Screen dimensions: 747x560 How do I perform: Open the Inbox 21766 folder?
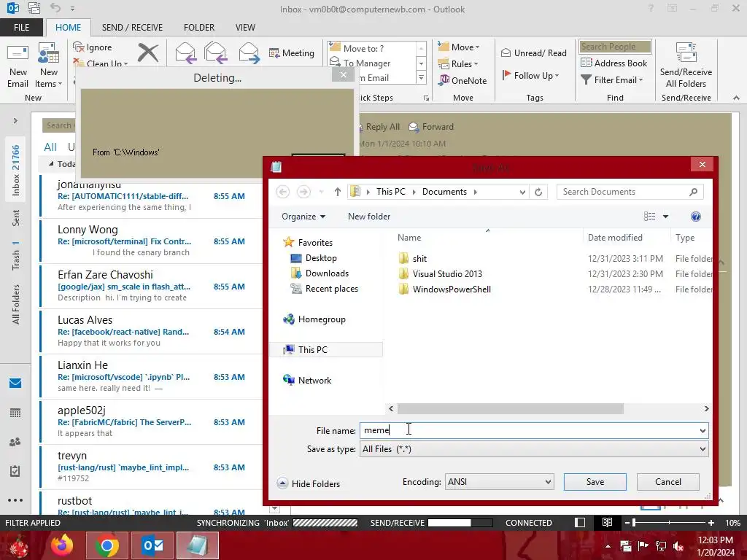point(16,170)
